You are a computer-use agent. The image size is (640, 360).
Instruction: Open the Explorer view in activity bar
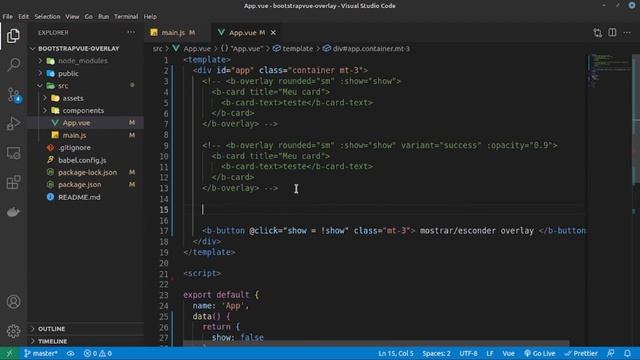click(x=13, y=36)
